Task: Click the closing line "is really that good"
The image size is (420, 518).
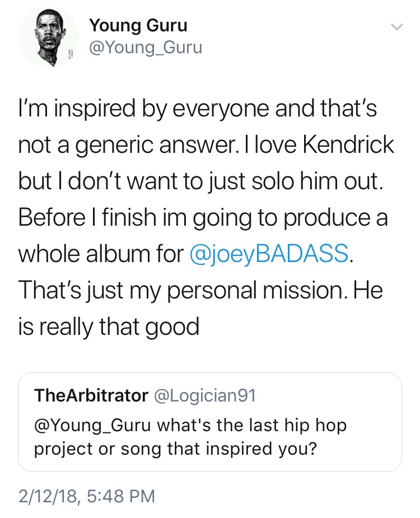Action: click(109, 326)
